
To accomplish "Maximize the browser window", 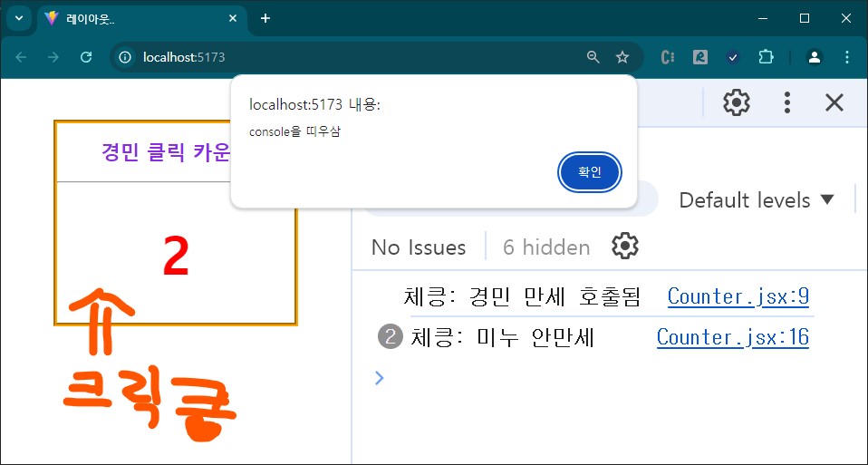I will (x=805, y=18).
